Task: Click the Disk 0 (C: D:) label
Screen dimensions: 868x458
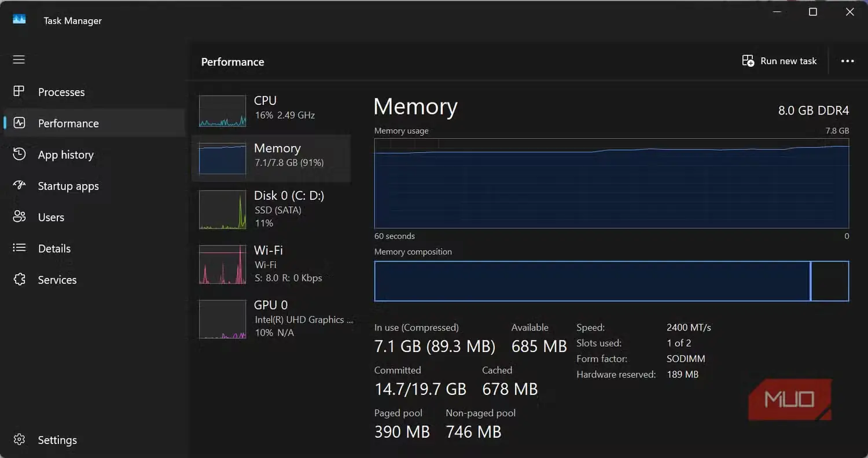Action: pos(289,196)
